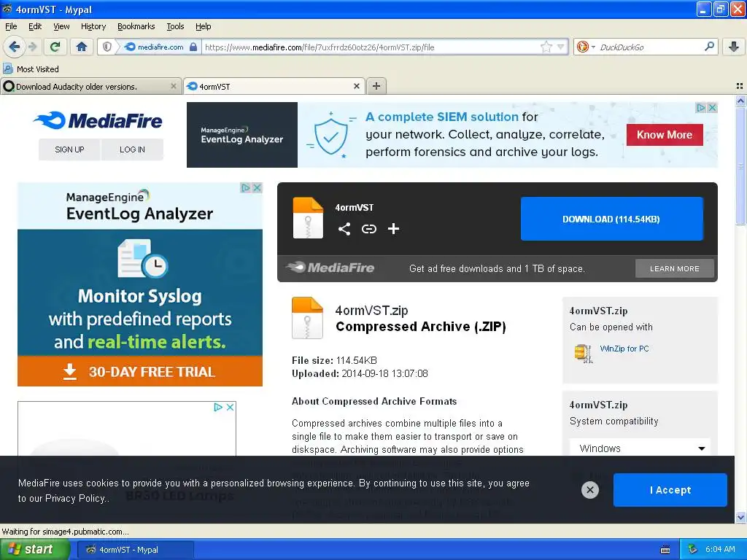The height and width of the screenshot is (560, 747).
Task: Open the History menu
Action: point(93,26)
